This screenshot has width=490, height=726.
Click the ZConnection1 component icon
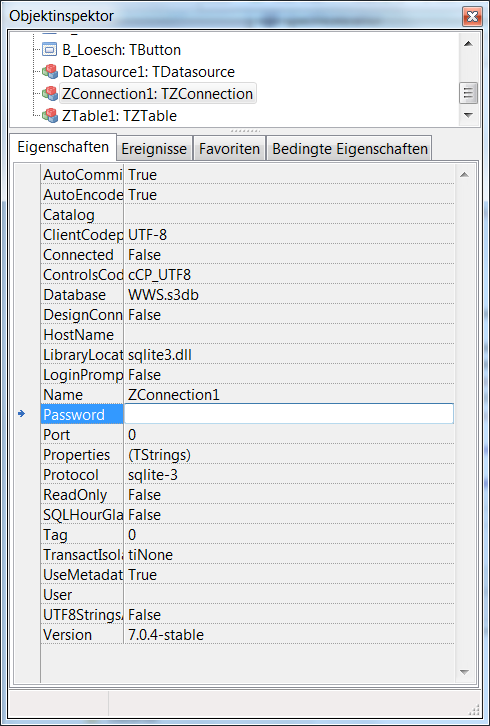pyautogui.click(x=50, y=94)
